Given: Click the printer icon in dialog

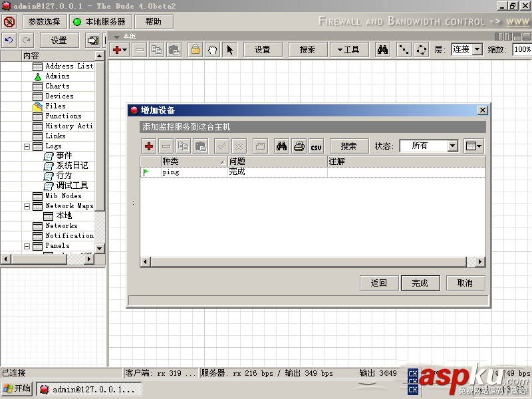Looking at the screenshot, I should coord(299,146).
